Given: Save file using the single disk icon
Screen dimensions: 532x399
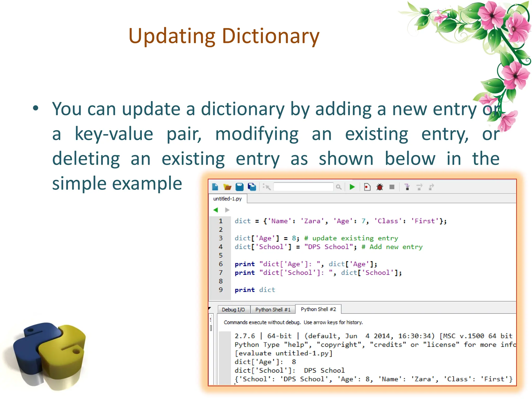Looking at the screenshot, I should click(x=239, y=187).
